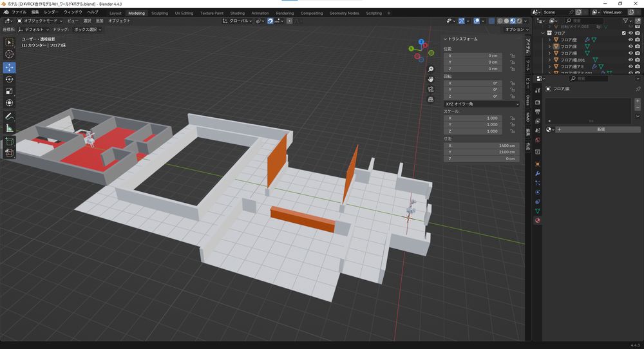Viewport: 644px width, 349px height.
Task: Toggle the X location lock icon
Action: (x=513, y=56)
